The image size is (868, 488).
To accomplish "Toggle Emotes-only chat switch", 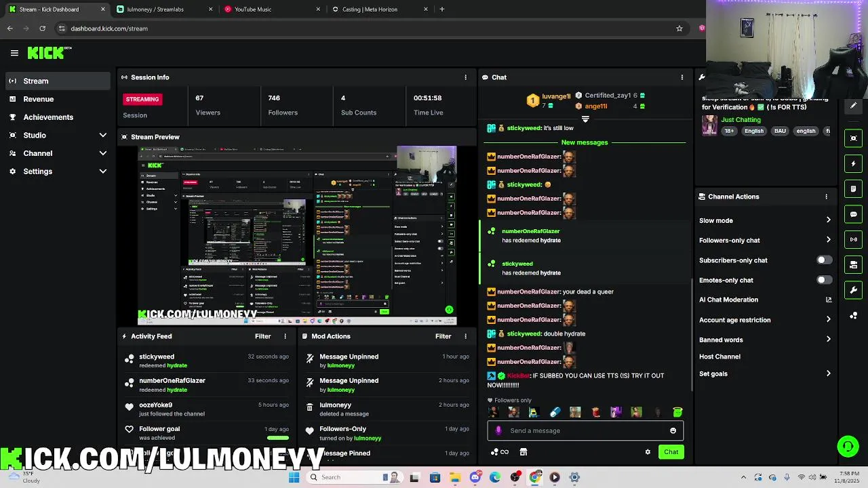I will 824,280.
